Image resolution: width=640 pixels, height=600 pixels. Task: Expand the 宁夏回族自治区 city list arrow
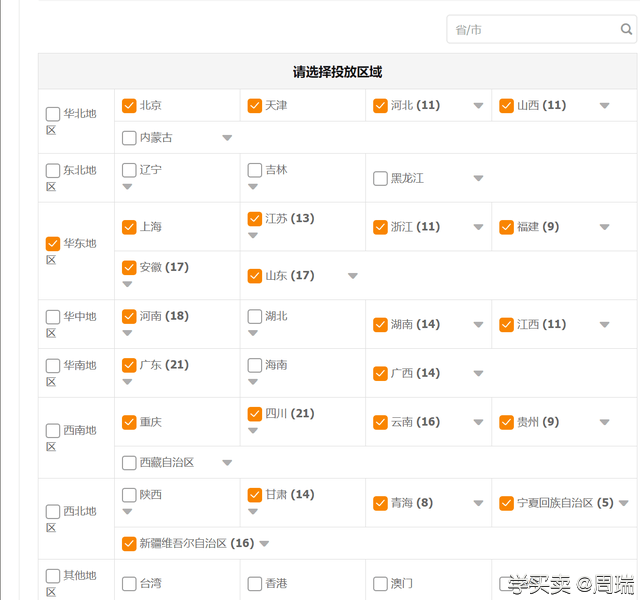pos(624,503)
